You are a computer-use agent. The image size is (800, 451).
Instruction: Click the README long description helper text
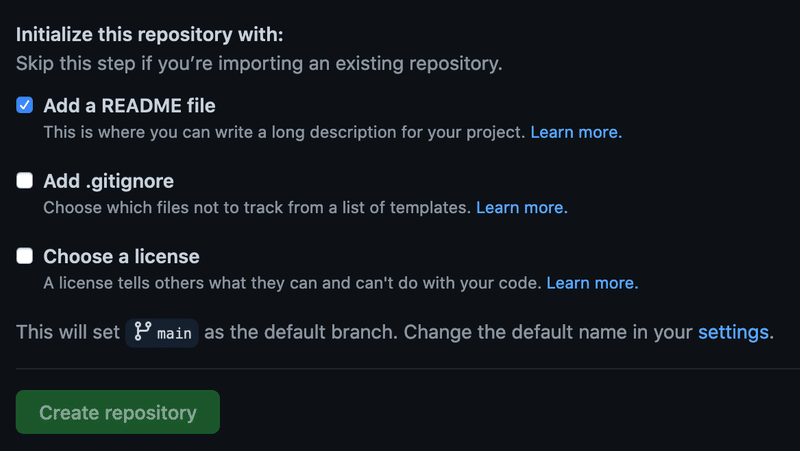click(x=284, y=132)
